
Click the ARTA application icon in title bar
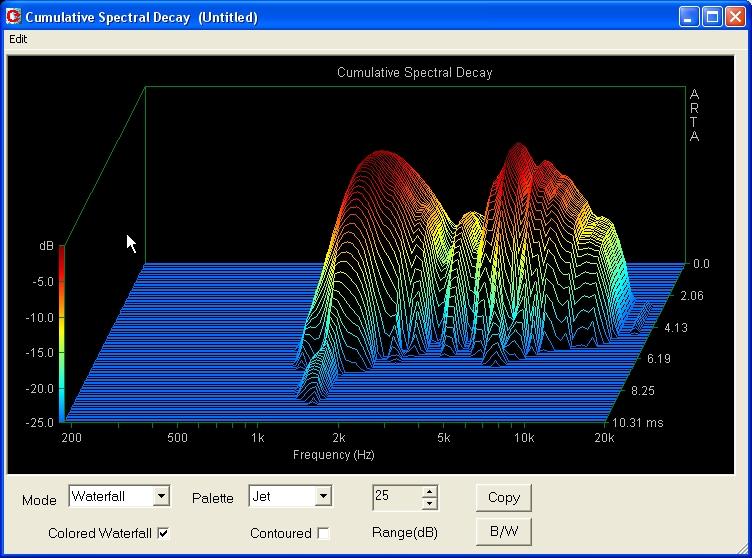click(13, 17)
